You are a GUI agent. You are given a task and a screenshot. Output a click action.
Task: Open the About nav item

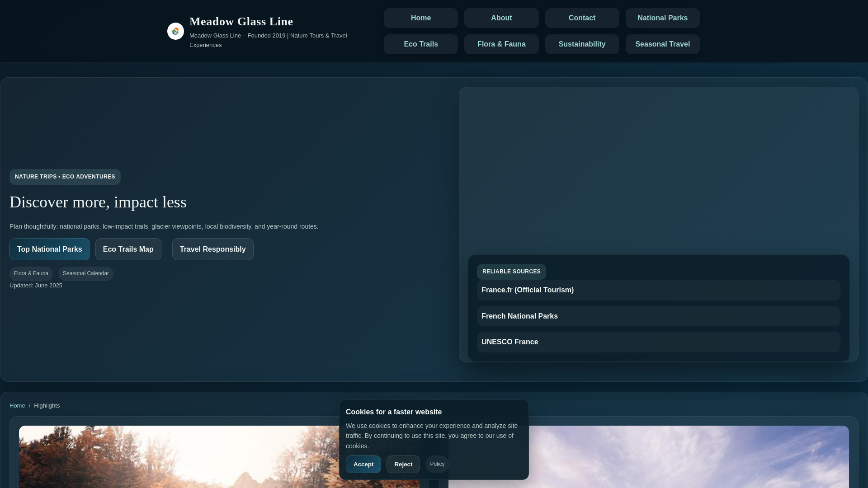[501, 18]
